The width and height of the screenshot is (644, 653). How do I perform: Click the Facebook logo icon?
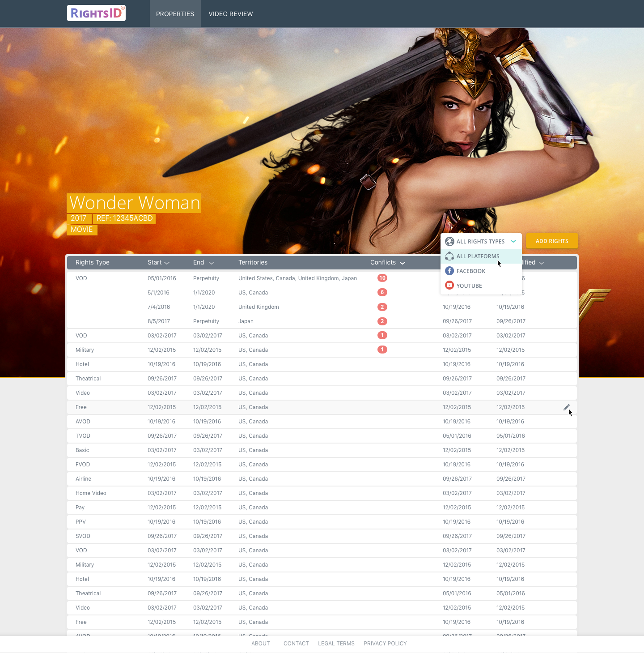click(449, 271)
